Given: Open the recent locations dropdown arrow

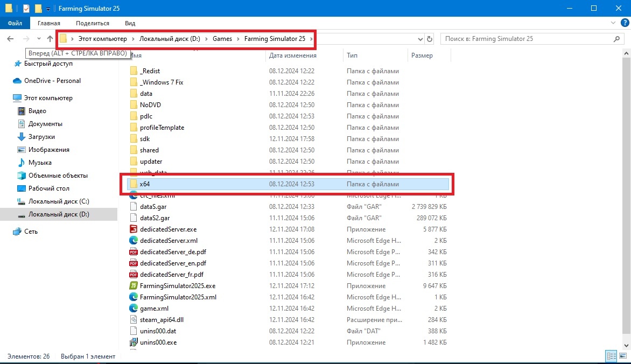Looking at the screenshot, I should (39, 39).
